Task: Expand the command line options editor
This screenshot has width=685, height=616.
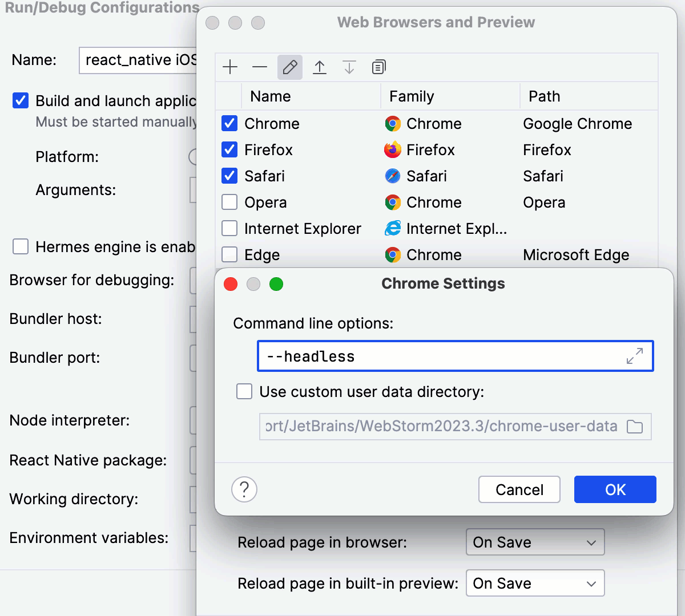Action: coord(635,356)
